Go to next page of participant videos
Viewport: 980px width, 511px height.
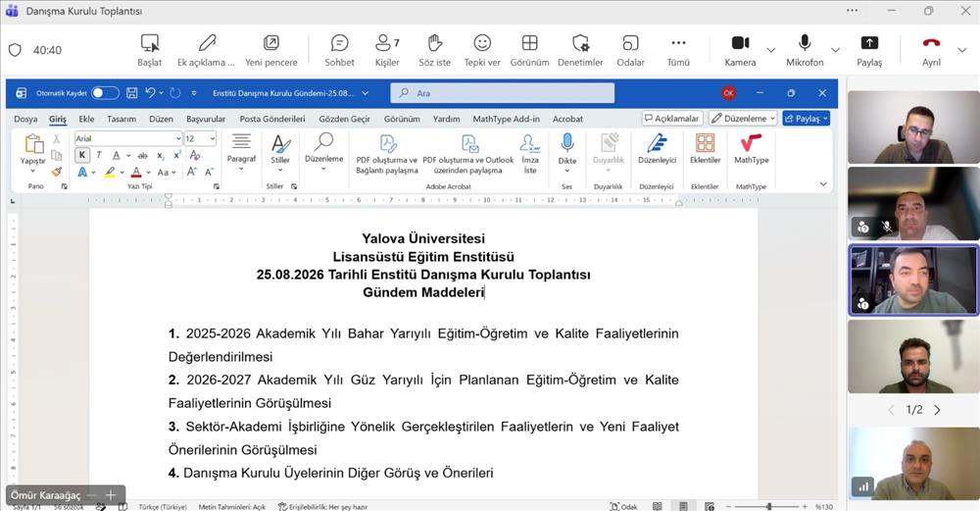click(937, 410)
